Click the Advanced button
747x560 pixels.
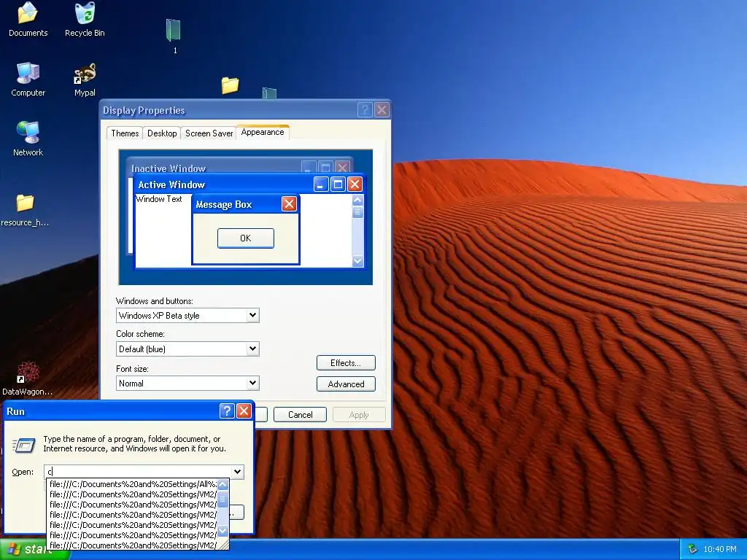pos(346,384)
